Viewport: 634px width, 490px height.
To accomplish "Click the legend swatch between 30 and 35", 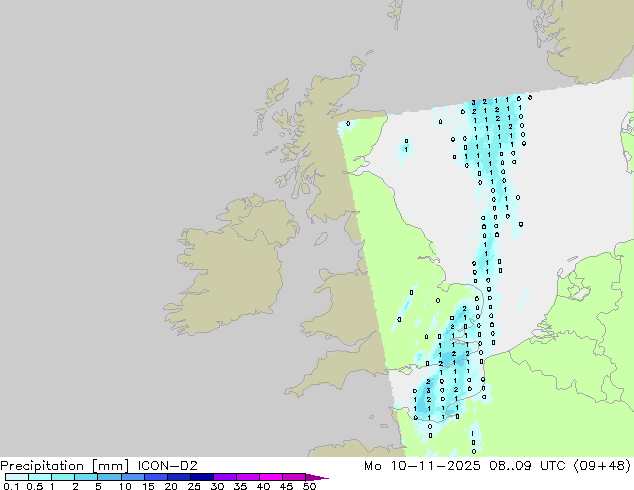I will point(224,477).
